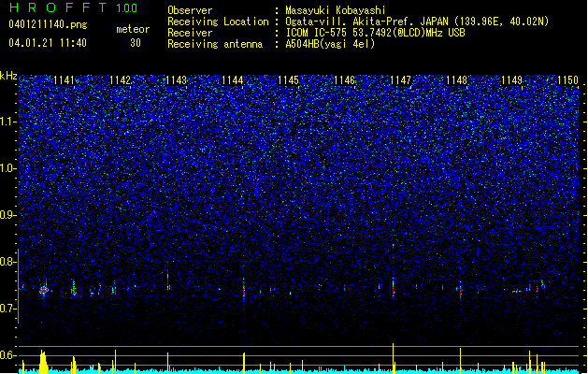Click the 0.7 kHz axis label
The width and height of the screenshot is (588, 374).
[8, 309]
